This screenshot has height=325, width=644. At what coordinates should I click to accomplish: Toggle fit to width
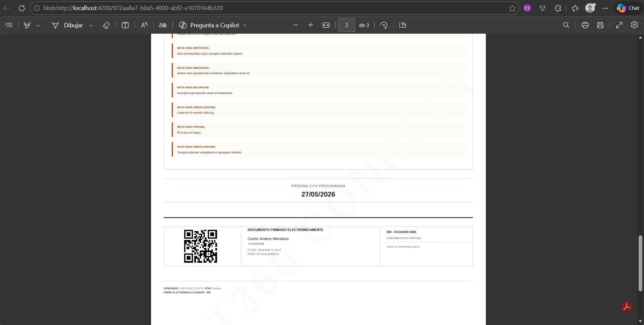click(326, 25)
